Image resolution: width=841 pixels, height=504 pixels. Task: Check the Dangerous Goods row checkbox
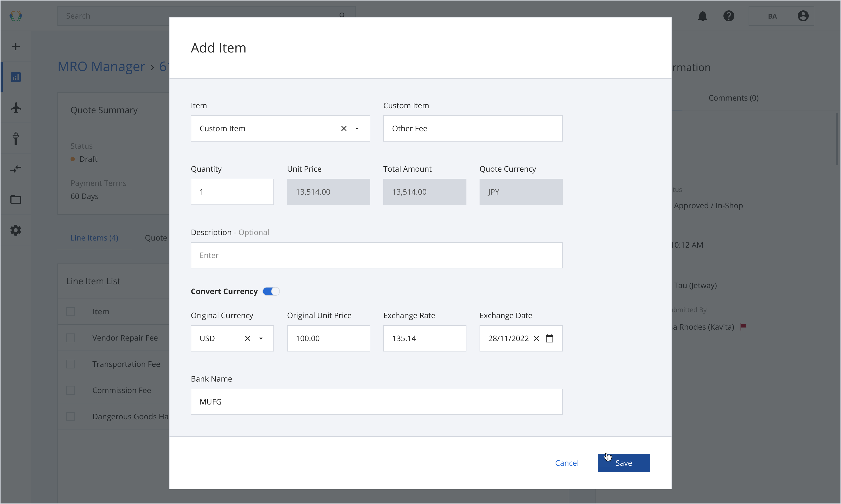pyautogui.click(x=70, y=416)
